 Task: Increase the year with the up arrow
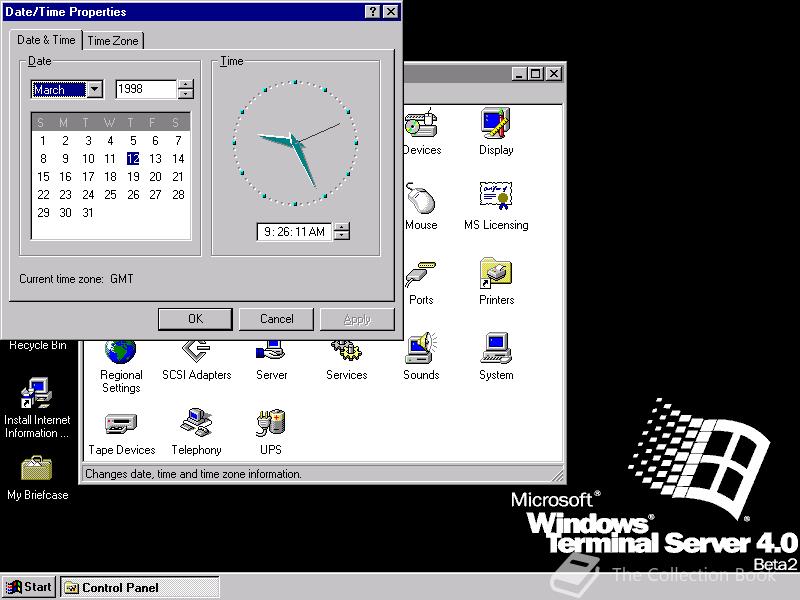point(186,84)
